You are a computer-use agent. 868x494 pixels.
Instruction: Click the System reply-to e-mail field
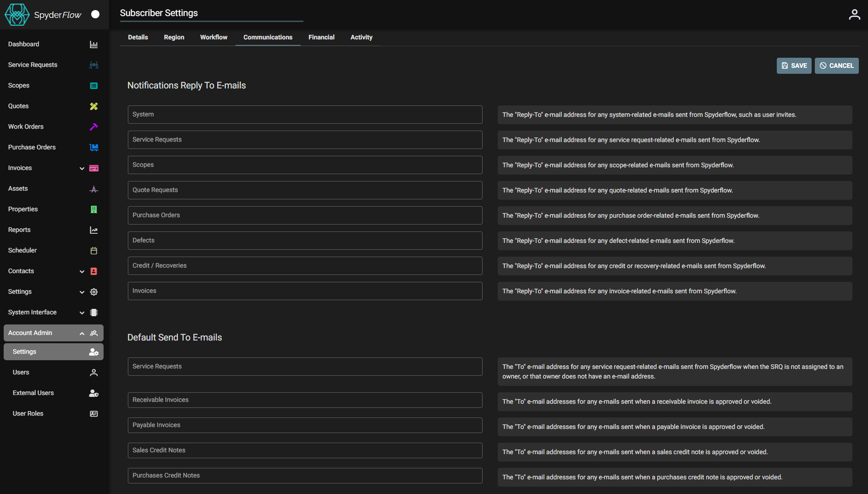coord(304,115)
